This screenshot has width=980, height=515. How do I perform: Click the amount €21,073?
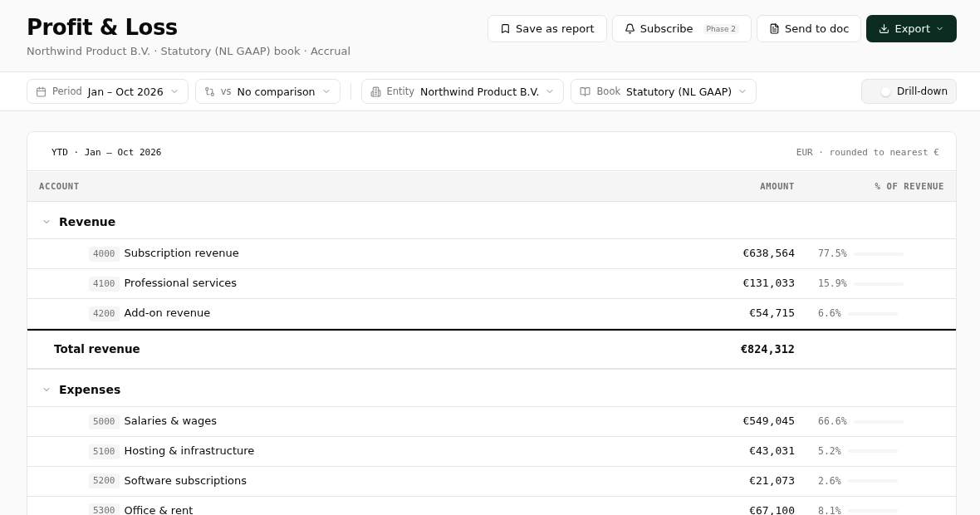pyautogui.click(x=772, y=481)
